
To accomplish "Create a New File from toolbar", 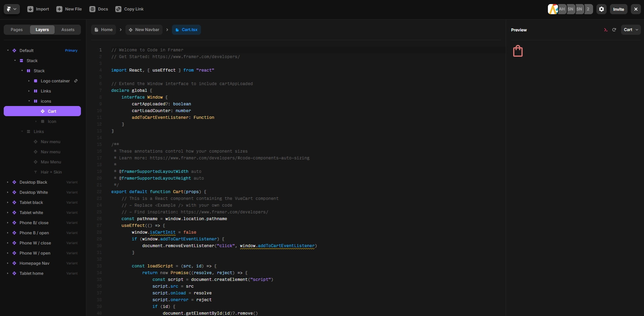I will 69,9.
